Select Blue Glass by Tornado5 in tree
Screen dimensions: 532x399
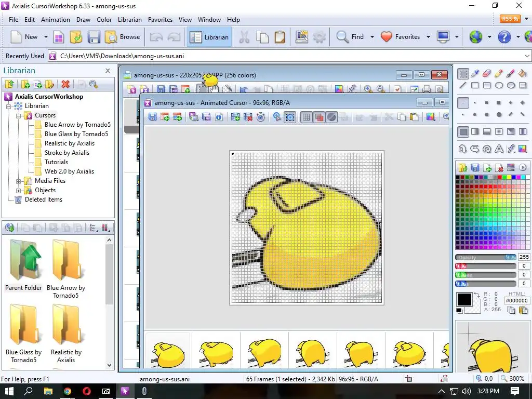(76, 134)
